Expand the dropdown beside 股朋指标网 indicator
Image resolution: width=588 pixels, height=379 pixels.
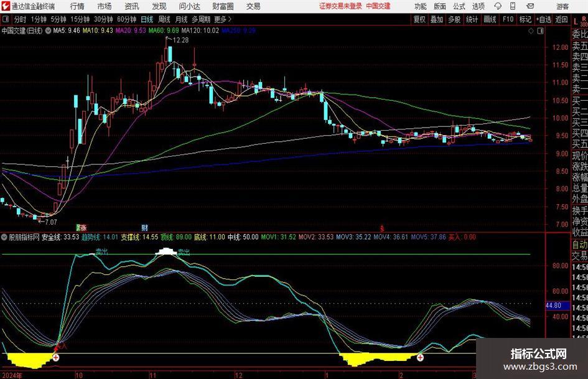click(x=4, y=237)
